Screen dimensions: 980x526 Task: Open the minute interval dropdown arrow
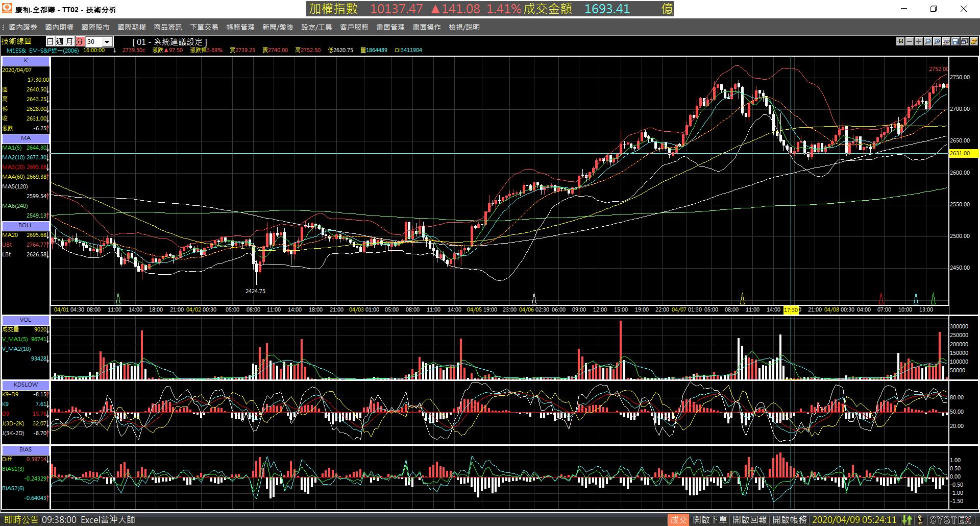coord(107,42)
